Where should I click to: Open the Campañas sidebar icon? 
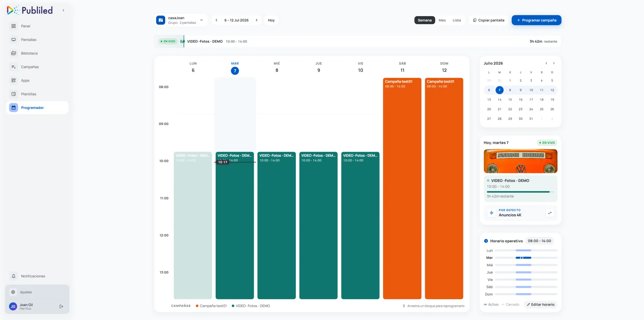pyautogui.click(x=14, y=67)
